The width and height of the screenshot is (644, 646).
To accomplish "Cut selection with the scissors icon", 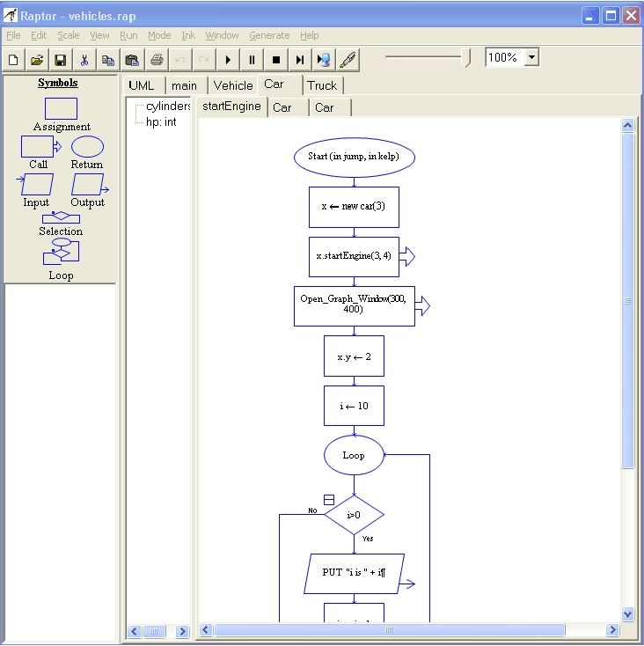I will [x=84, y=60].
